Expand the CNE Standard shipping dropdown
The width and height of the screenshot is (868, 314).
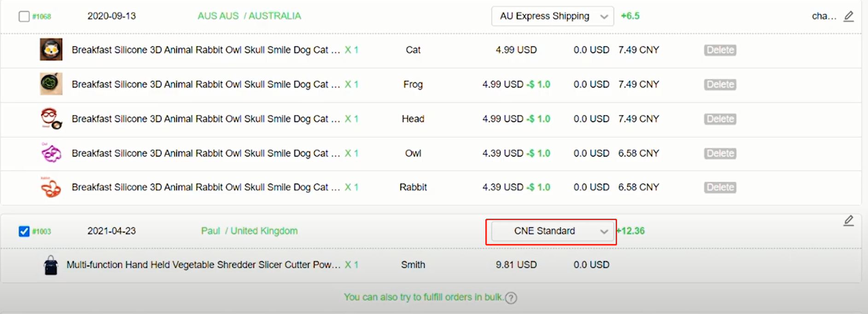pyautogui.click(x=552, y=231)
